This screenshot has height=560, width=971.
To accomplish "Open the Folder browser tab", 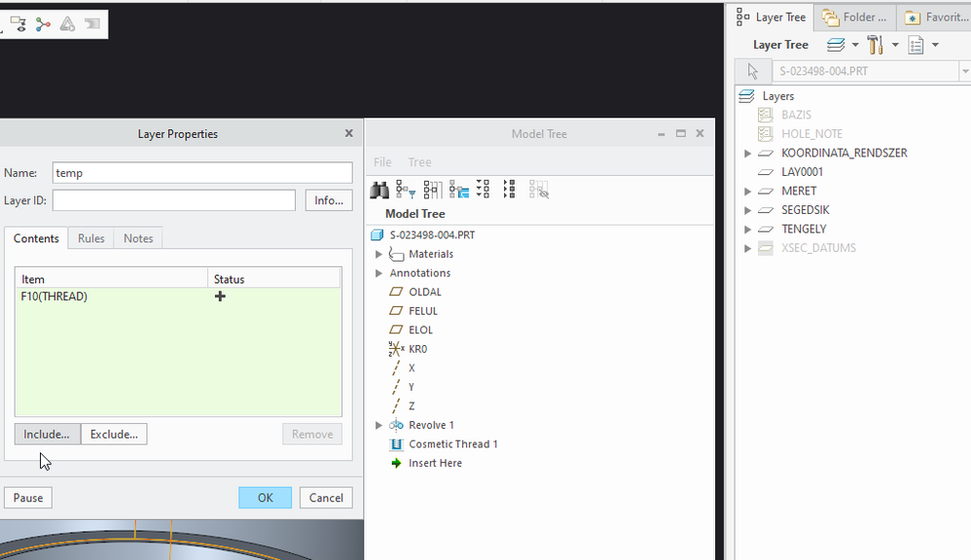I will [855, 17].
